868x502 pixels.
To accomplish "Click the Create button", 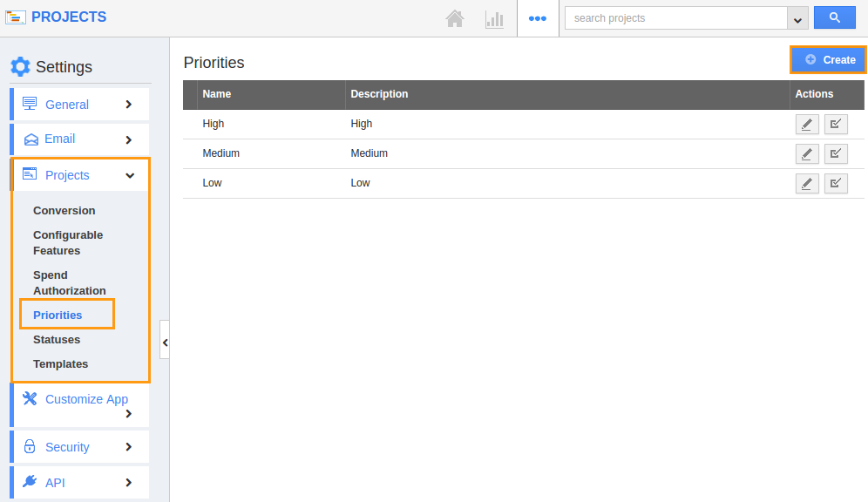I will [x=828, y=60].
